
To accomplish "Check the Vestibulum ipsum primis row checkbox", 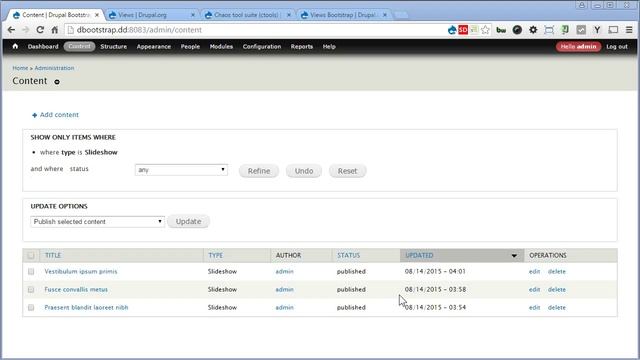I will coord(31,271).
